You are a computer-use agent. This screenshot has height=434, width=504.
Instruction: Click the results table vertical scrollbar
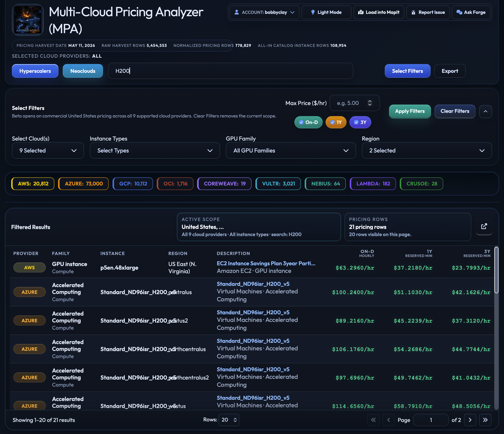(496, 270)
